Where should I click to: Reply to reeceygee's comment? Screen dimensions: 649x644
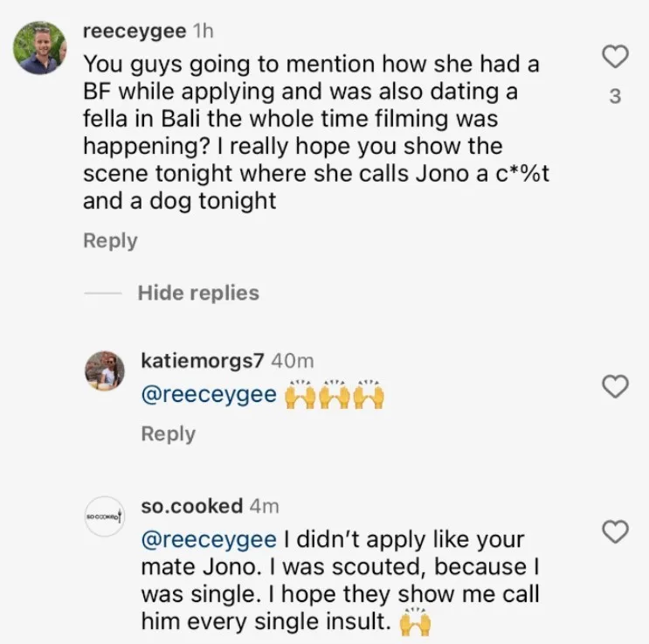pos(110,240)
